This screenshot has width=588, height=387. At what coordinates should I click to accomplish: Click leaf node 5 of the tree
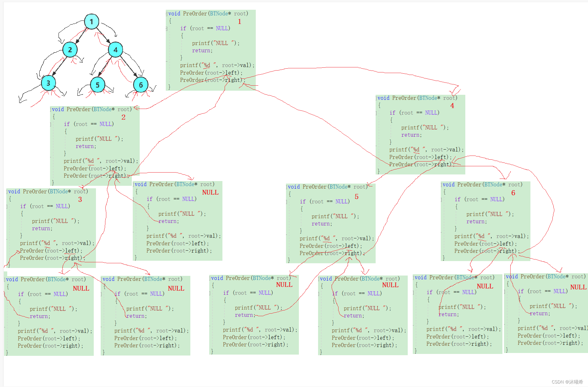(x=98, y=85)
